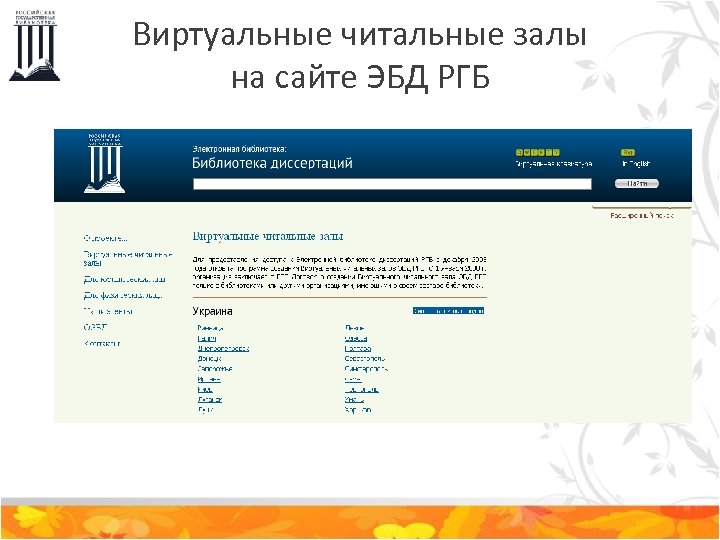Image resolution: width=720 pixels, height=540 pixels.
Task: Click the library logo in the blue site header
Action: (x=104, y=163)
